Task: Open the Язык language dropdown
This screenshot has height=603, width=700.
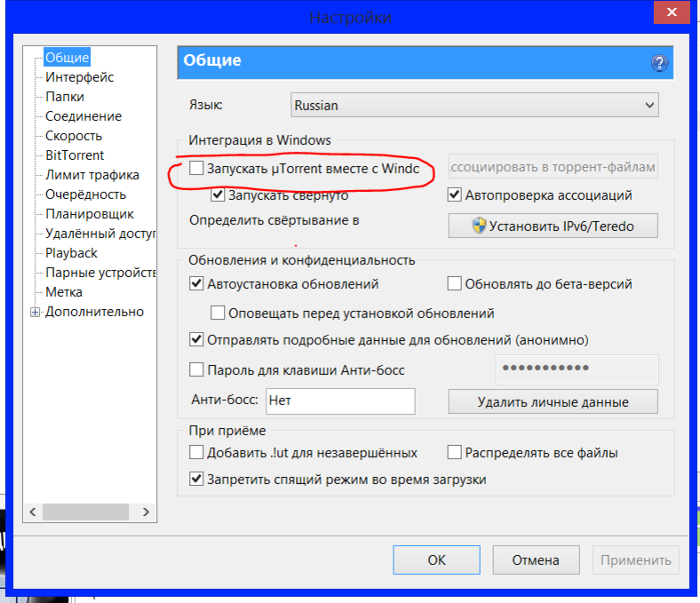Action: pyautogui.click(x=474, y=105)
